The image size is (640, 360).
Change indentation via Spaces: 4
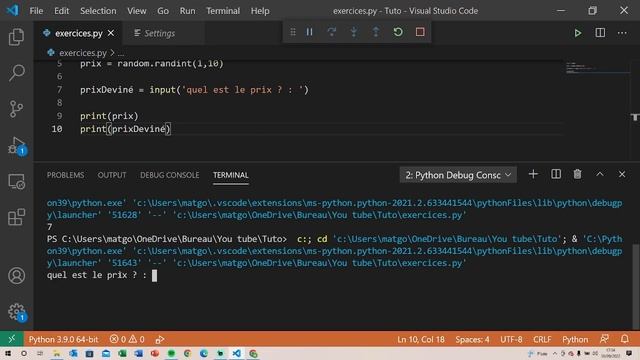pyautogui.click(x=472, y=339)
